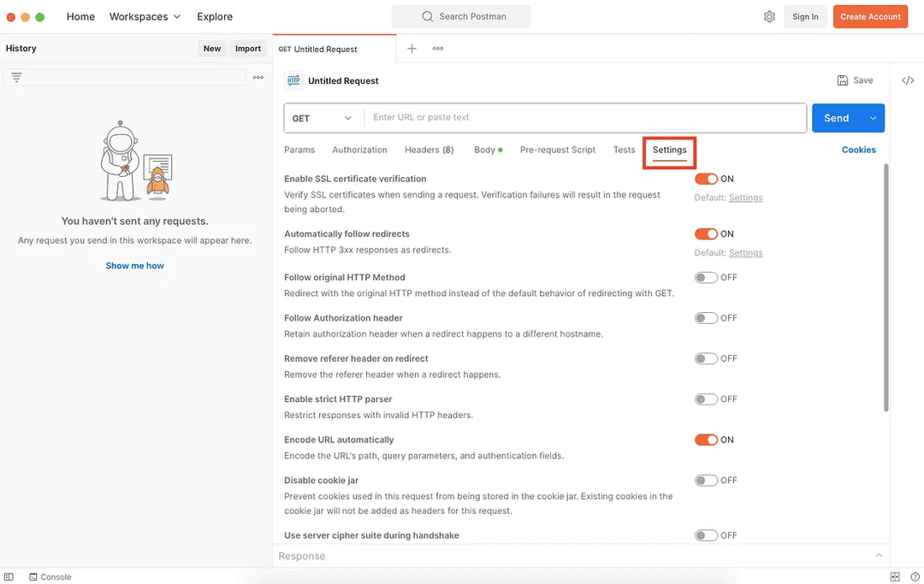The image size is (924, 584).
Task: Toggle Automatically follow redirects switch
Action: click(x=706, y=234)
